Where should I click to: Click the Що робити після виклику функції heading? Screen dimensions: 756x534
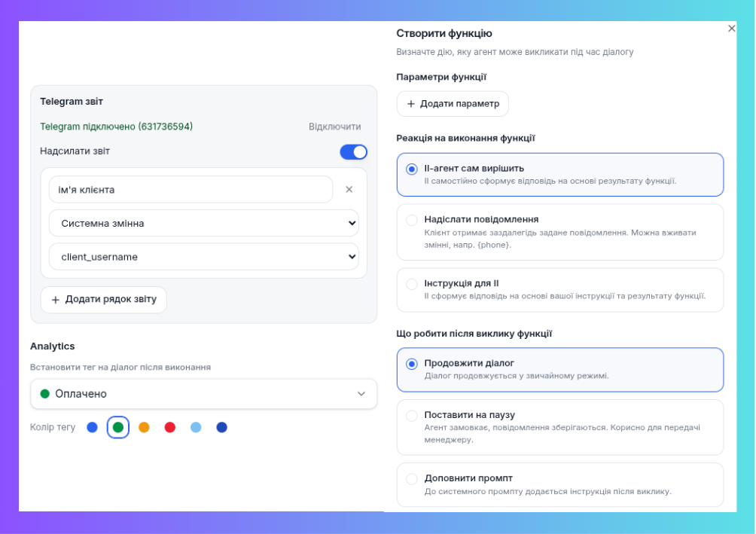click(474, 334)
